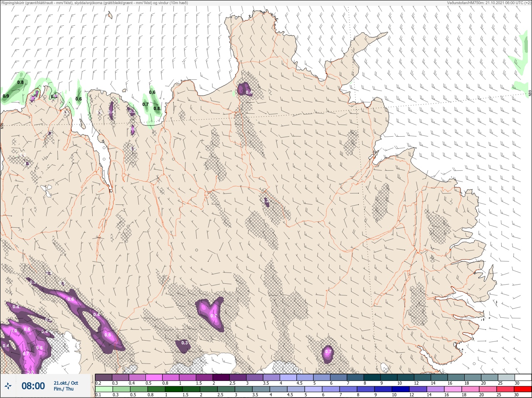The image size is (532, 398).
Task: Select the dark purple 2 swatch in the snow legend
Action: pos(221,377)
